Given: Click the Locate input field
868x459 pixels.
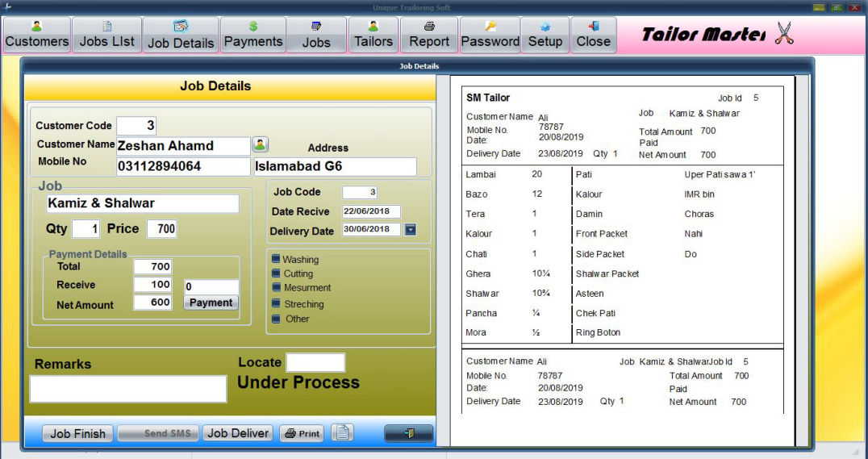Looking at the screenshot, I should pyautogui.click(x=315, y=362).
